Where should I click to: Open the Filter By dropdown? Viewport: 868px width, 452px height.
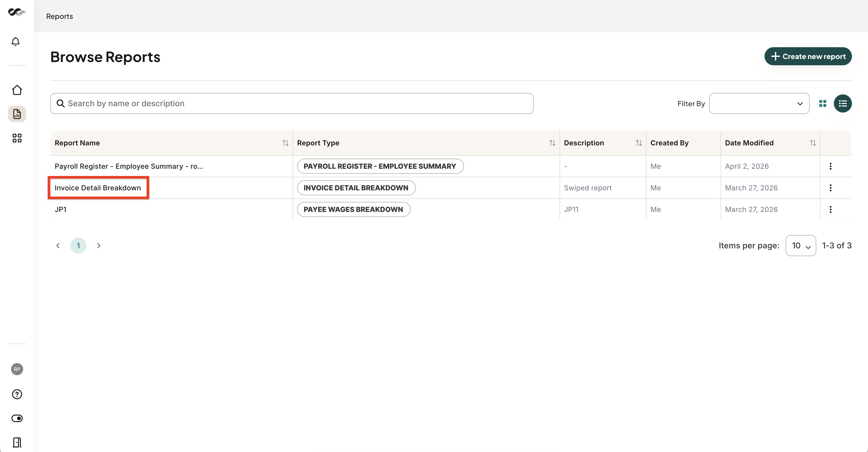pos(759,103)
